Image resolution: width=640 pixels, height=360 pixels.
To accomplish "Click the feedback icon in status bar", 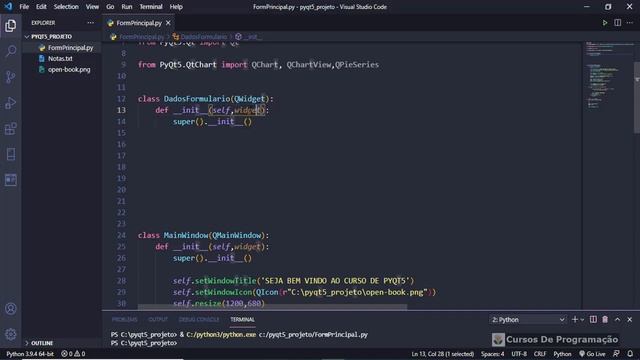I will (616, 354).
